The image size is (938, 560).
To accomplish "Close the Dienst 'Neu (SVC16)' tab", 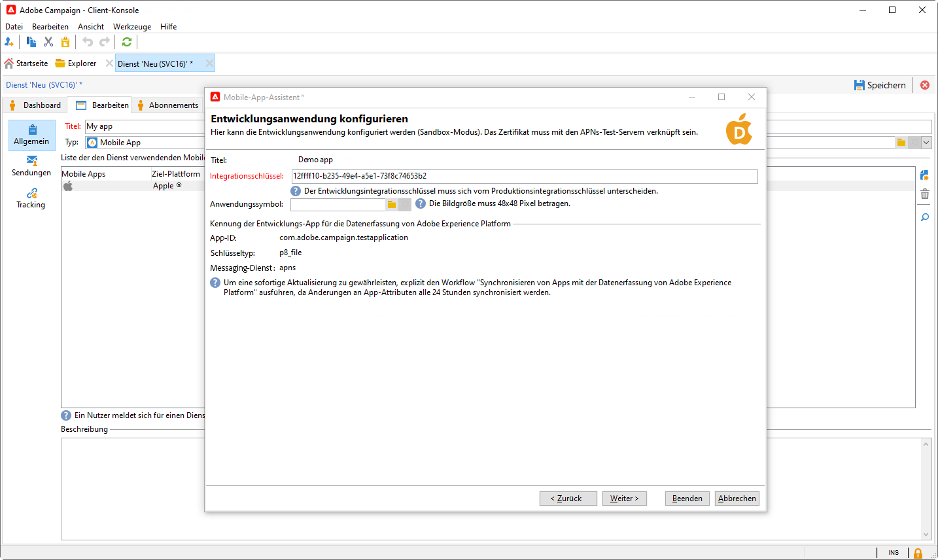I will (x=209, y=63).
